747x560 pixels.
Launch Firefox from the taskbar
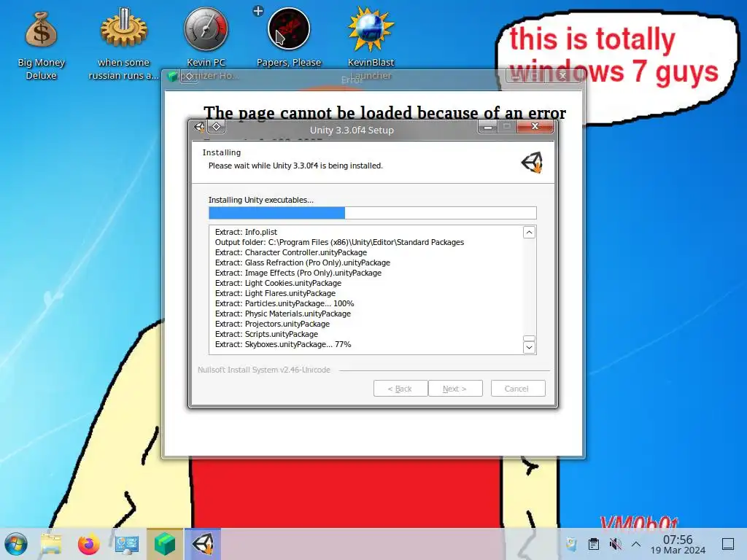pos(88,544)
